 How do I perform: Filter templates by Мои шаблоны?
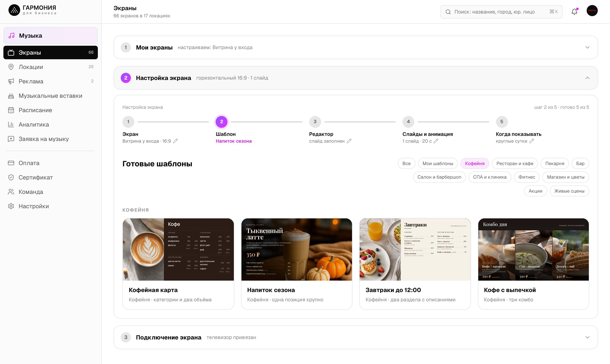(x=438, y=163)
